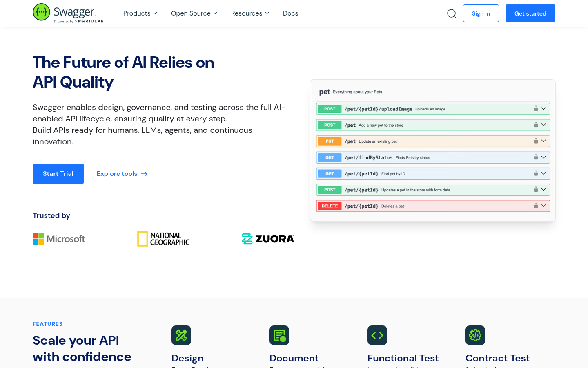Follow the Explore tools link
The height and width of the screenshot is (368, 588).
tap(122, 174)
